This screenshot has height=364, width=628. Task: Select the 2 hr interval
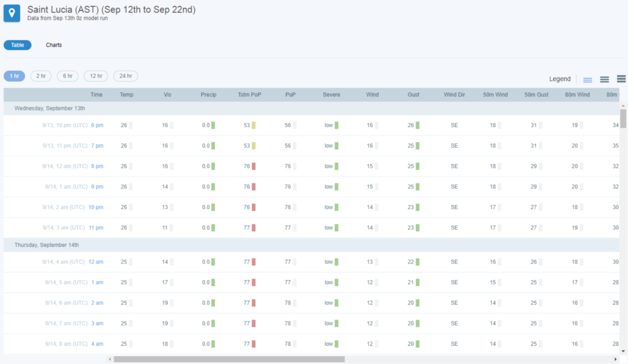point(41,76)
